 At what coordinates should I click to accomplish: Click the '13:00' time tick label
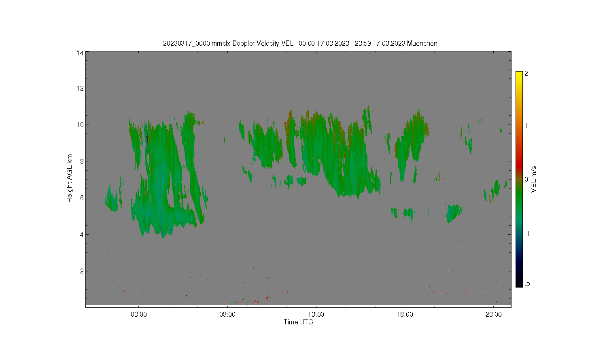tap(316, 315)
